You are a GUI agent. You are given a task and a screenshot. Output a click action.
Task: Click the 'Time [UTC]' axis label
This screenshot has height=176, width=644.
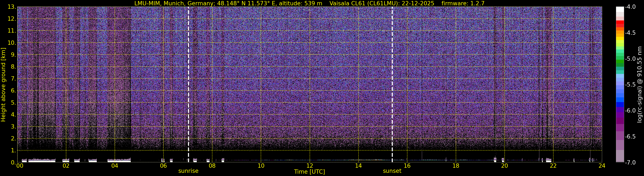point(310,172)
